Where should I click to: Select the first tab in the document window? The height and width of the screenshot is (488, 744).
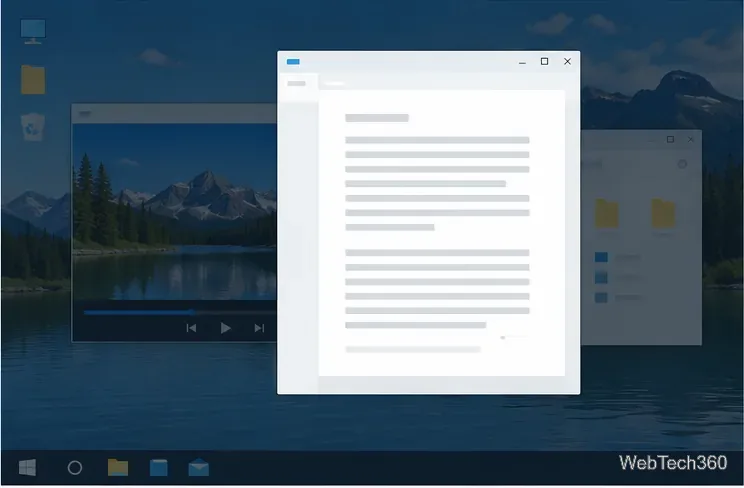pyautogui.click(x=297, y=83)
